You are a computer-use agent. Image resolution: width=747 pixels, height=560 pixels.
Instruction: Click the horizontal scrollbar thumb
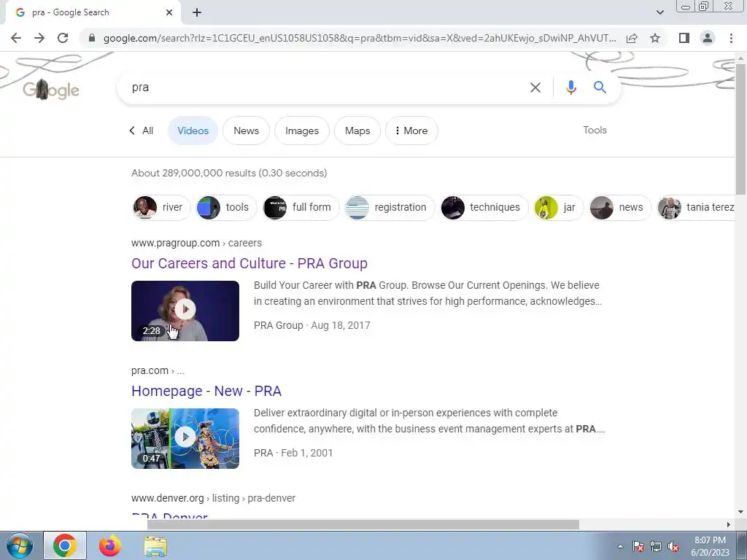(x=363, y=524)
